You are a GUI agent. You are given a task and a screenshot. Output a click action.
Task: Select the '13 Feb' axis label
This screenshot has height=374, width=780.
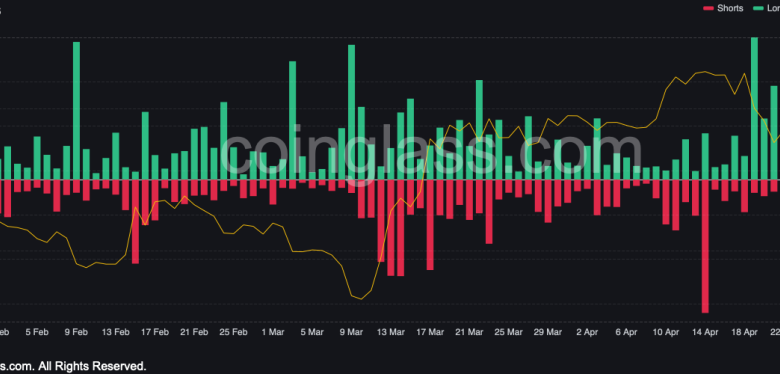click(x=115, y=332)
